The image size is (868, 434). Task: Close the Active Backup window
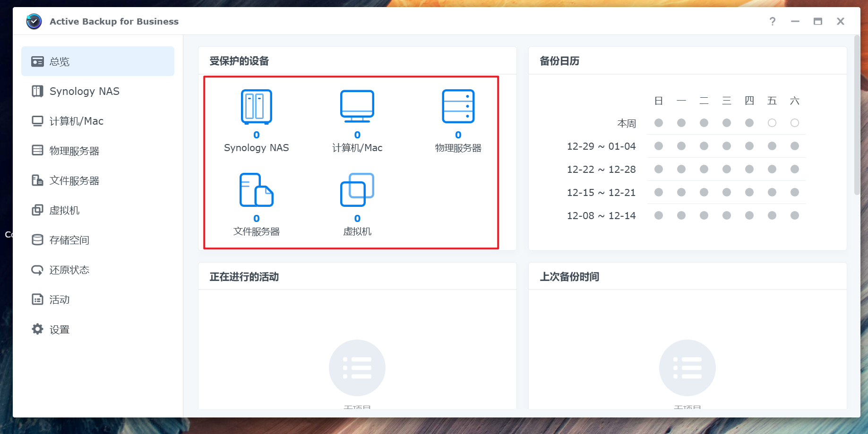(841, 21)
